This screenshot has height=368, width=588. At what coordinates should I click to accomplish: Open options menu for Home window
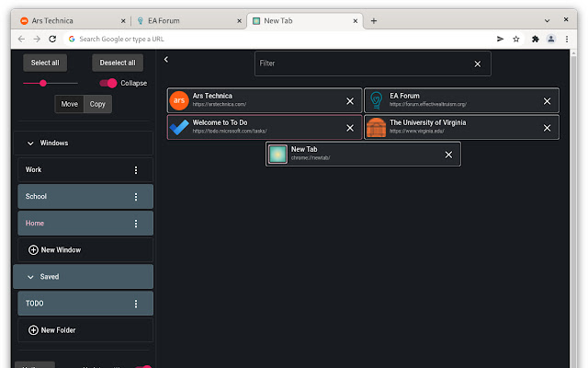pos(136,224)
